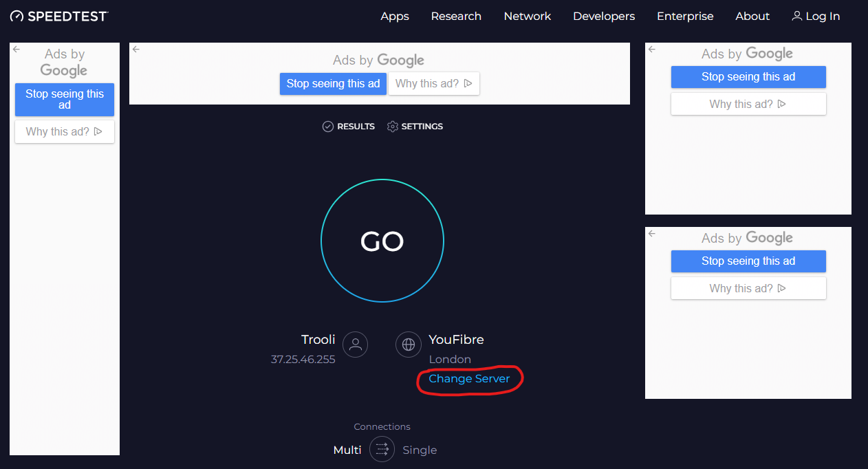
Task: Click the globe icon beside YouFibre
Action: (x=409, y=345)
